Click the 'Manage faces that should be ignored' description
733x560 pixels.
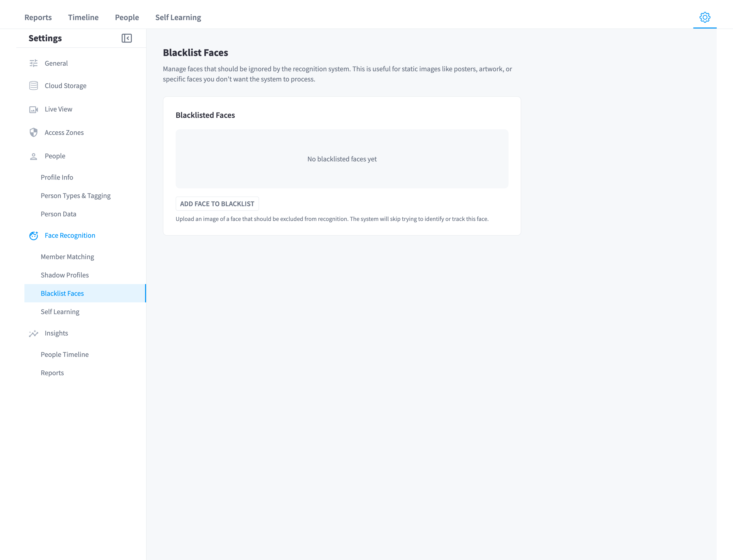337,74
